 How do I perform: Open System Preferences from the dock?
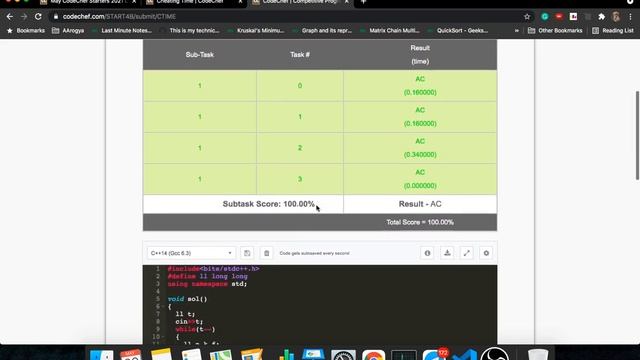pyautogui.click(x=343, y=354)
